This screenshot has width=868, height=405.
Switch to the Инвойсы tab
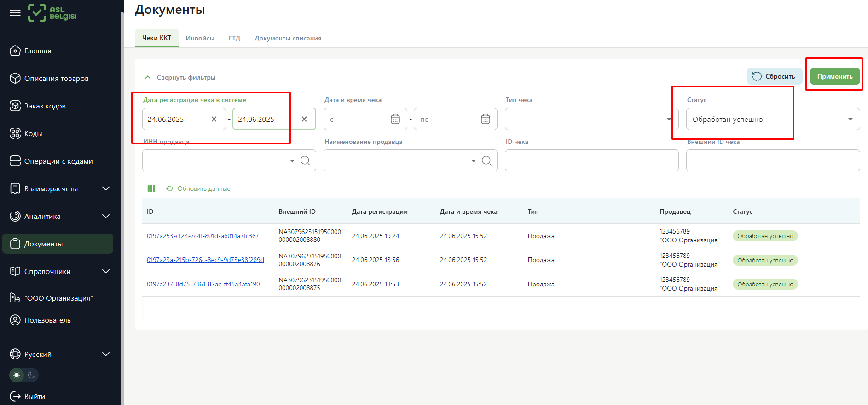point(200,39)
